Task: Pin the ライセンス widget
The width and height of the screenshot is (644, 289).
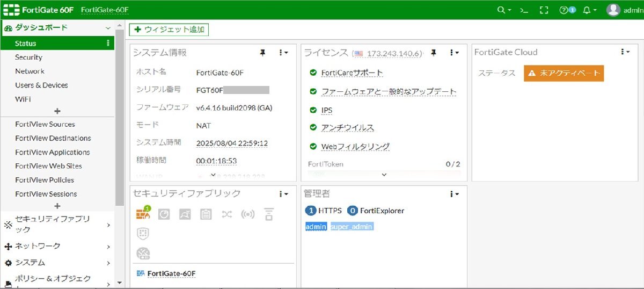Action: [x=434, y=52]
